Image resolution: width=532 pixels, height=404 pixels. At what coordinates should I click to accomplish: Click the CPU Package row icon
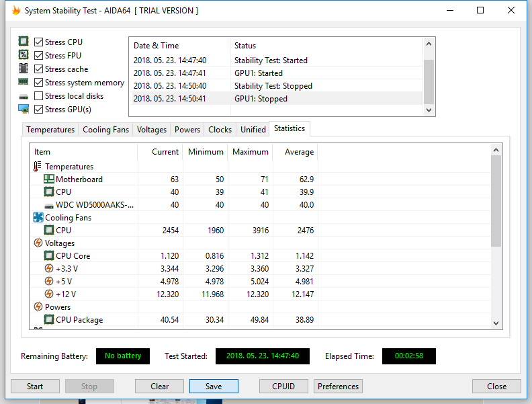[x=49, y=319]
